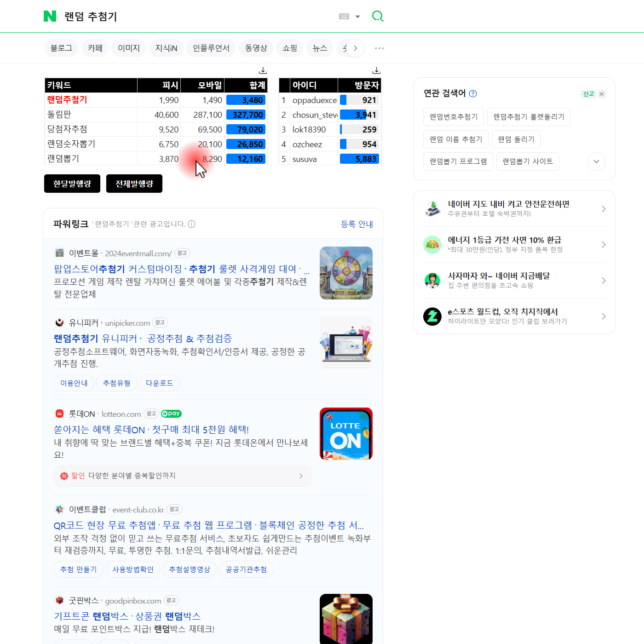Screen dimensions: 644x644
Task: Switch to the 블로그 tab
Action: [x=61, y=48]
